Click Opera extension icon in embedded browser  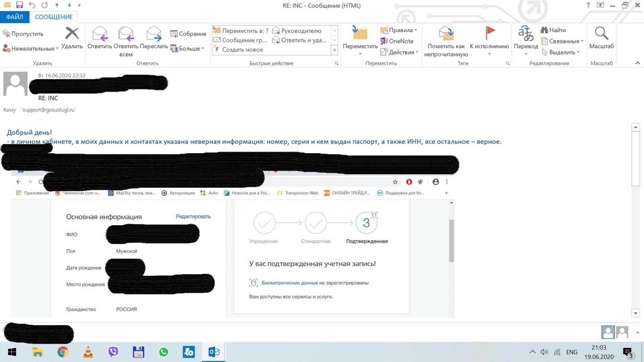[x=409, y=182]
